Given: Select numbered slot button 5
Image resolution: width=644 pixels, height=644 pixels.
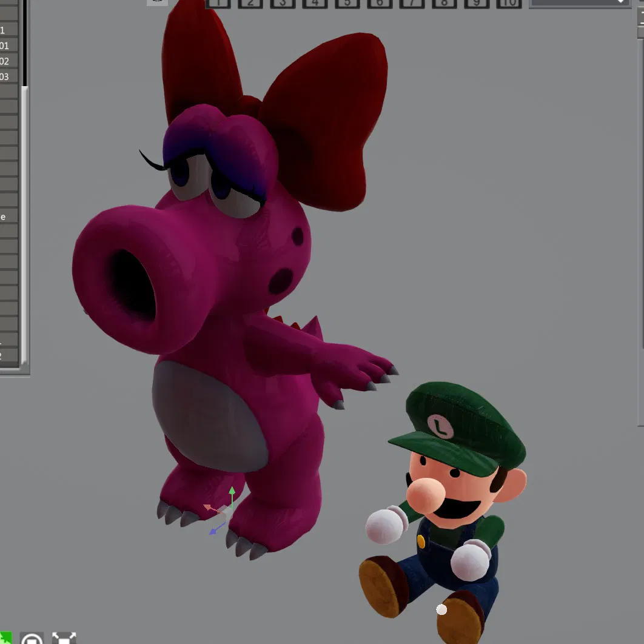Looking at the screenshot, I should pyautogui.click(x=347, y=4).
